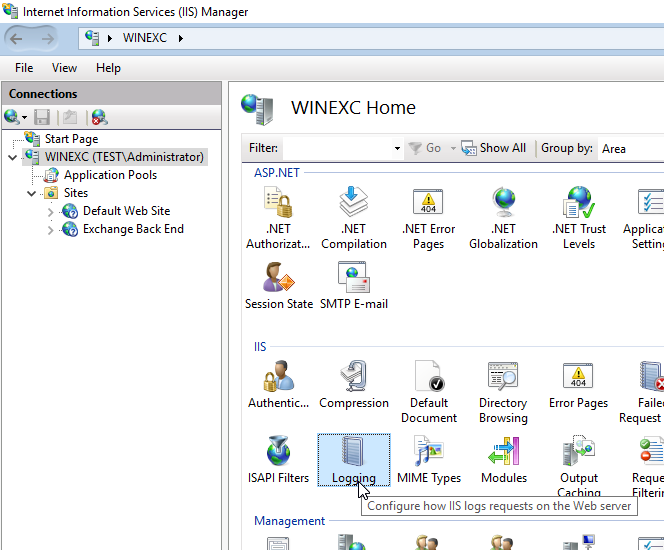Open the Help menu

(108, 68)
